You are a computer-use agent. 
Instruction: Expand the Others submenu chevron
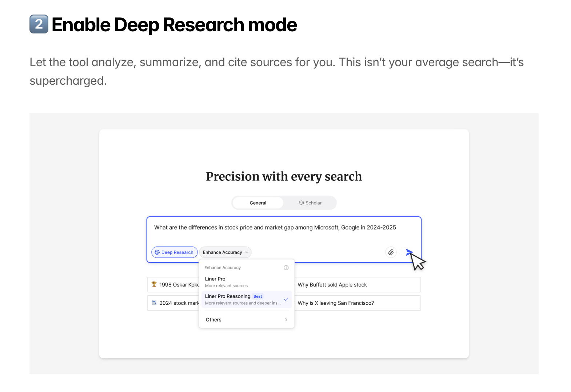click(286, 320)
